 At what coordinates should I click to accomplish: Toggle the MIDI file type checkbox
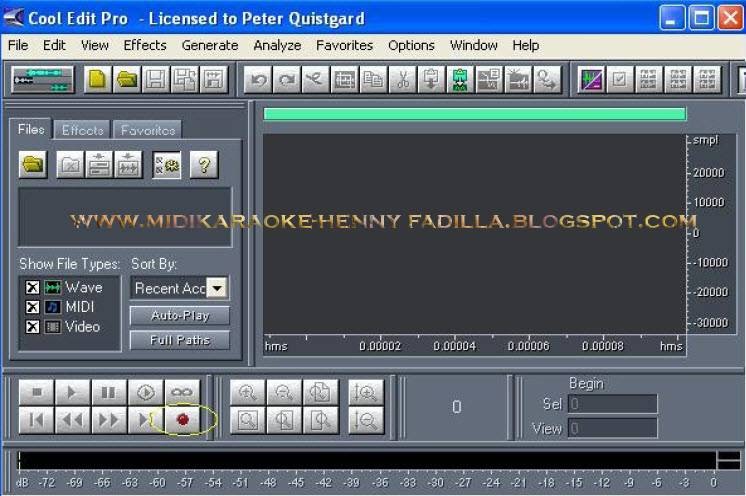(32, 307)
